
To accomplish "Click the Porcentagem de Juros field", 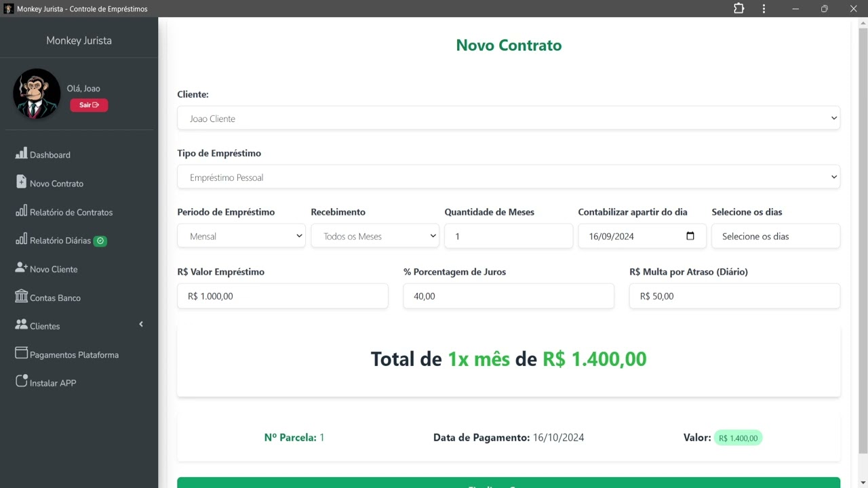I will (509, 296).
